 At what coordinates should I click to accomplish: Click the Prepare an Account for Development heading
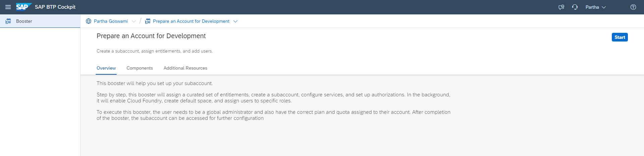pyautogui.click(x=151, y=36)
